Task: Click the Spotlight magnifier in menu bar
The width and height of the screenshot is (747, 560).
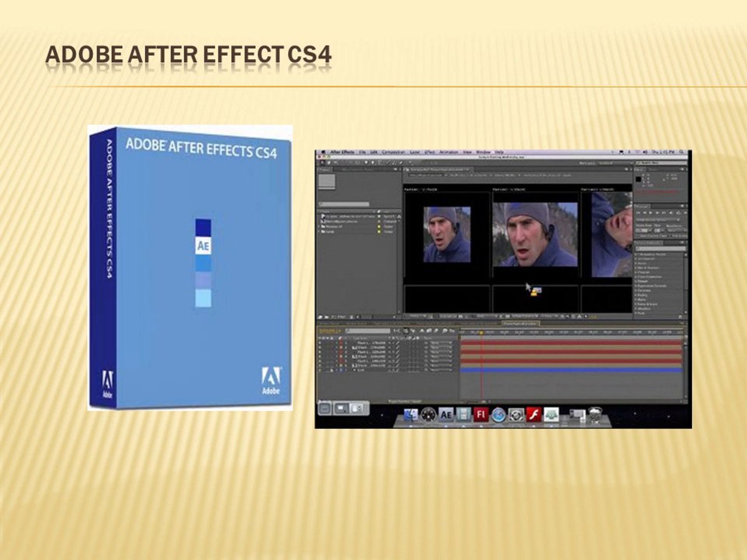Action: click(682, 152)
